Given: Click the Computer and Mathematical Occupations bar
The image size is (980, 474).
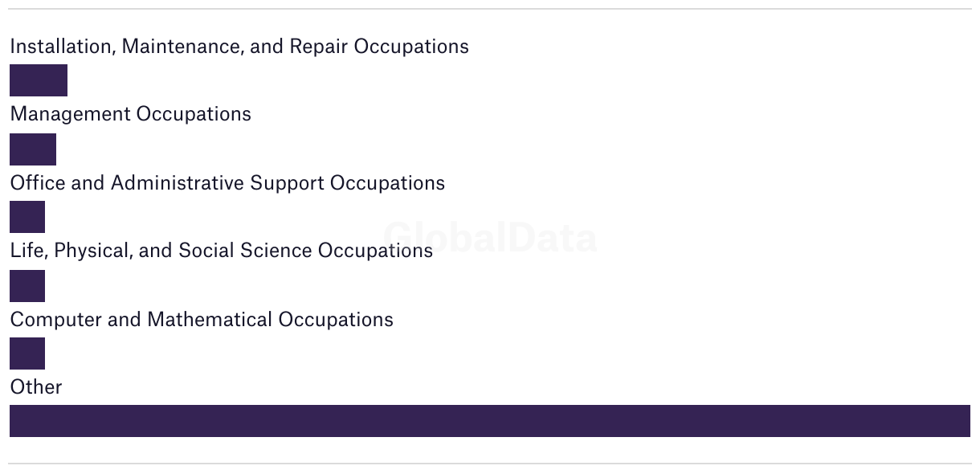Looking at the screenshot, I should click(x=27, y=353).
